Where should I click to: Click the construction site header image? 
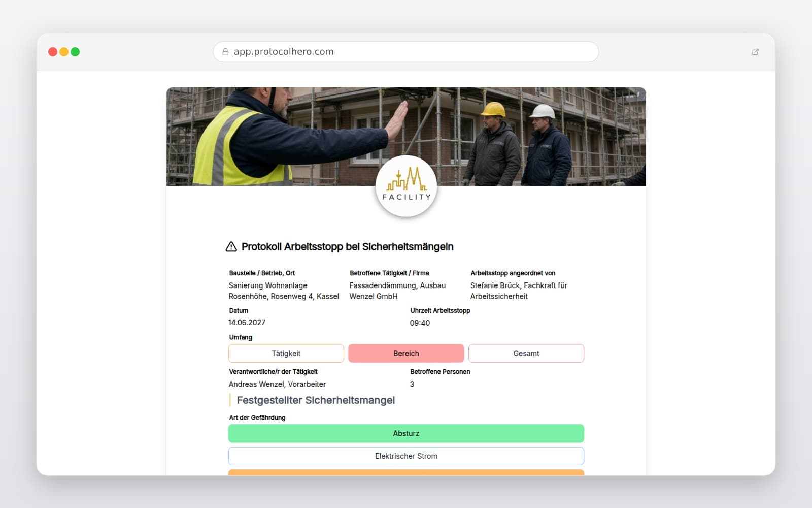406,137
